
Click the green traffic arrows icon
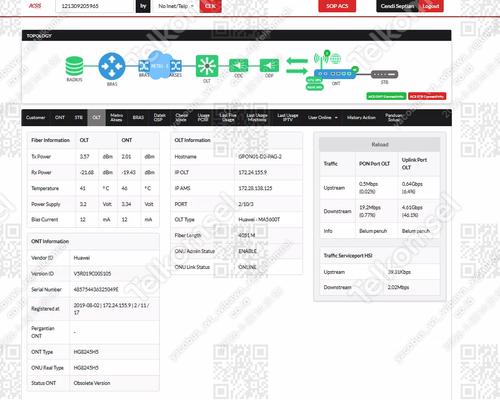pyautogui.click(x=297, y=66)
